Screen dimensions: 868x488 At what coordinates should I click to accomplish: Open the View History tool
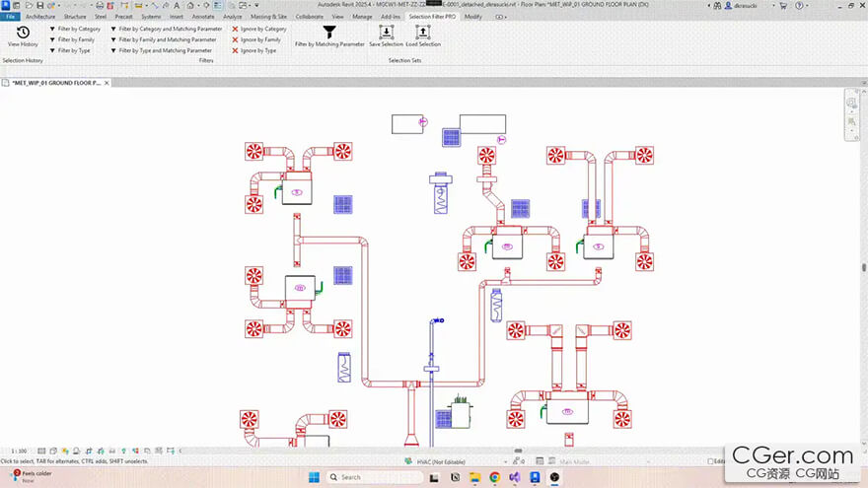pyautogui.click(x=23, y=35)
